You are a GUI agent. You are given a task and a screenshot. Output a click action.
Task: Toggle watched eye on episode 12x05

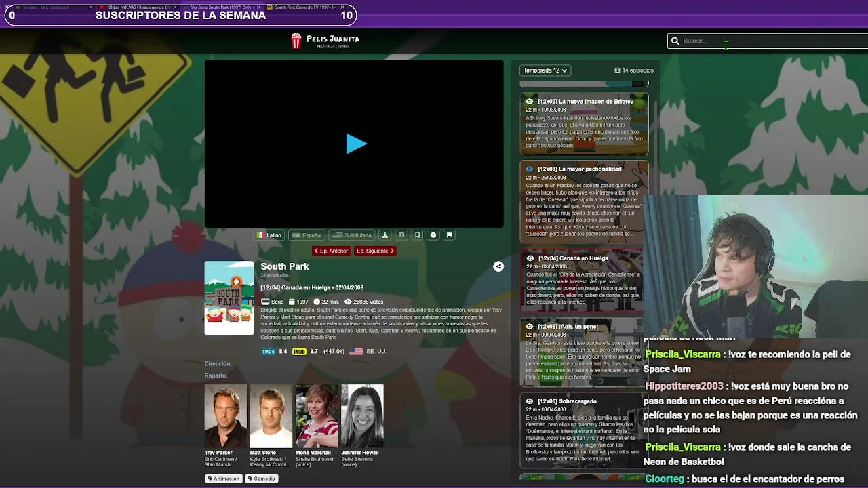[530, 327]
